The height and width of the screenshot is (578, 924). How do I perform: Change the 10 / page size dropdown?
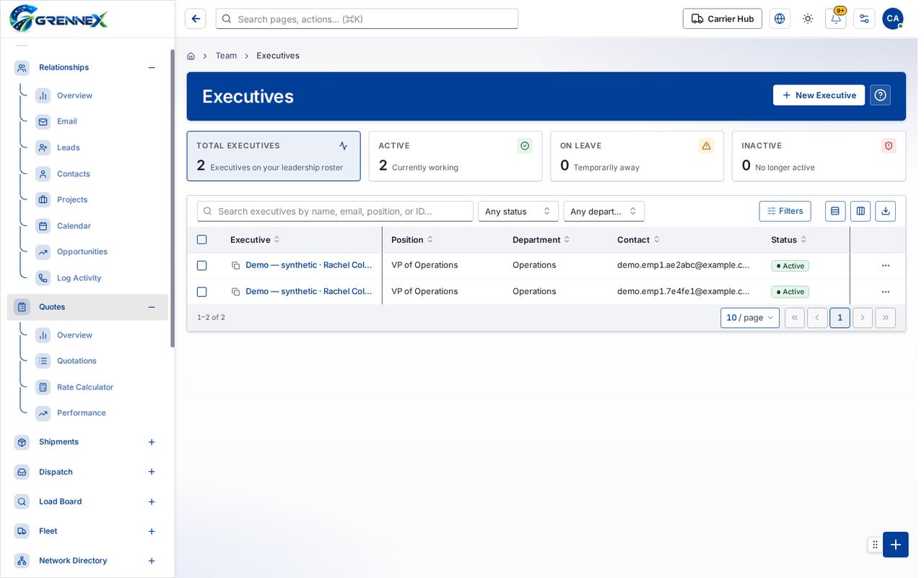[750, 318]
